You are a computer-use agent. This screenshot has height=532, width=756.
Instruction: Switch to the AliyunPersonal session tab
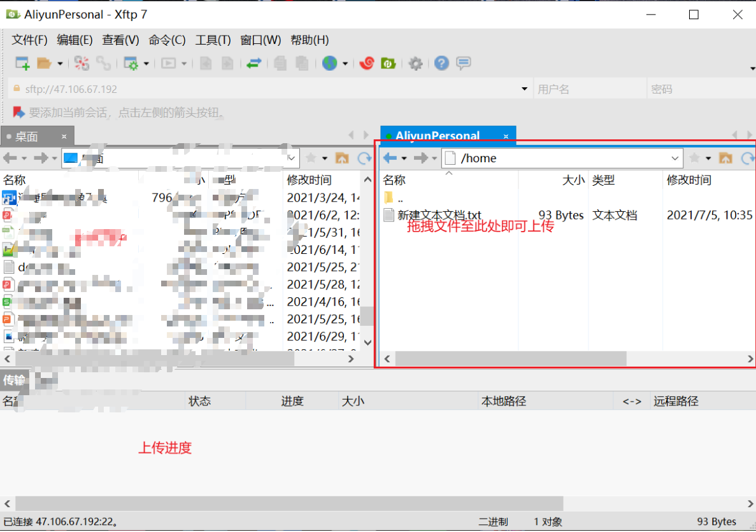438,136
